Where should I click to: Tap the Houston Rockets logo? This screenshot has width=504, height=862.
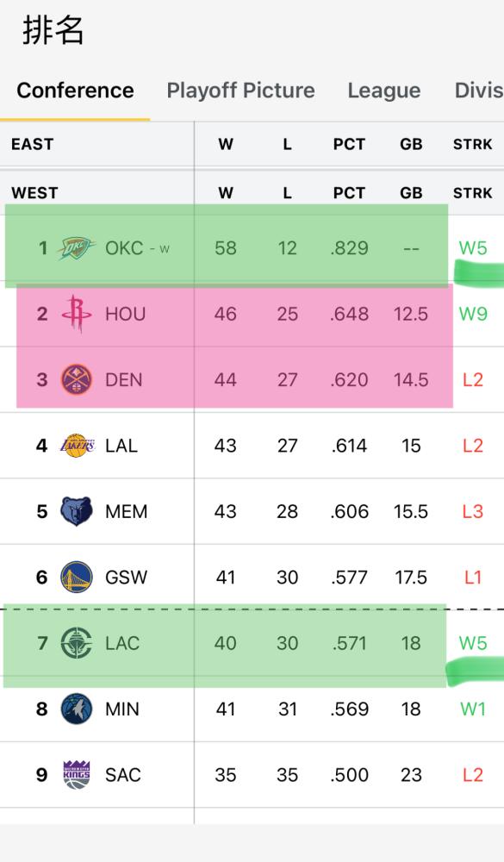coord(77,314)
